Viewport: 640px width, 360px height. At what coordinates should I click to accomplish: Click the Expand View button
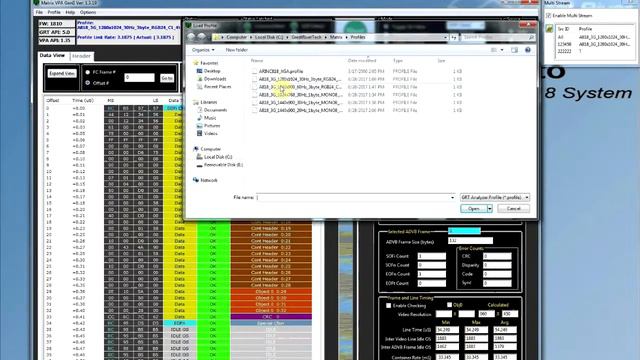click(x=62, y=73)
